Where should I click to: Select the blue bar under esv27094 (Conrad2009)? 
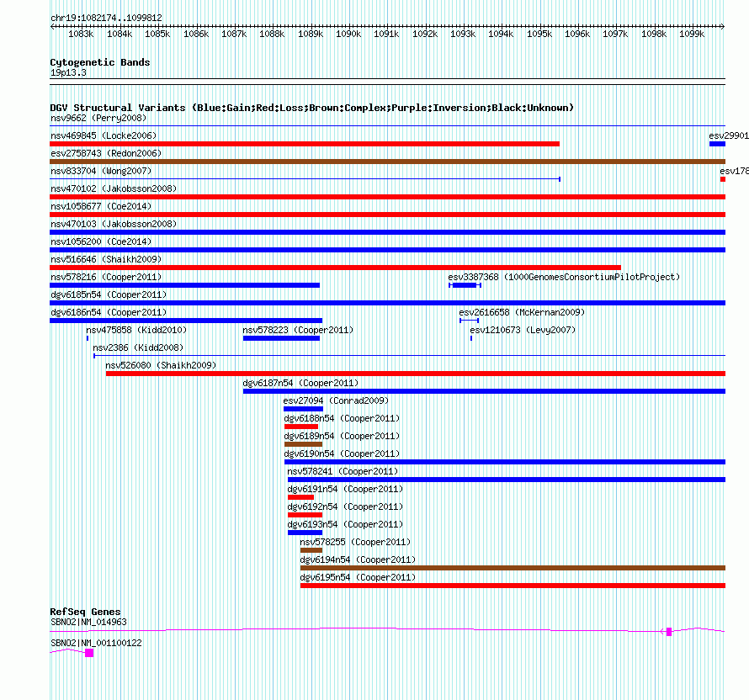(x=303, y=409)
